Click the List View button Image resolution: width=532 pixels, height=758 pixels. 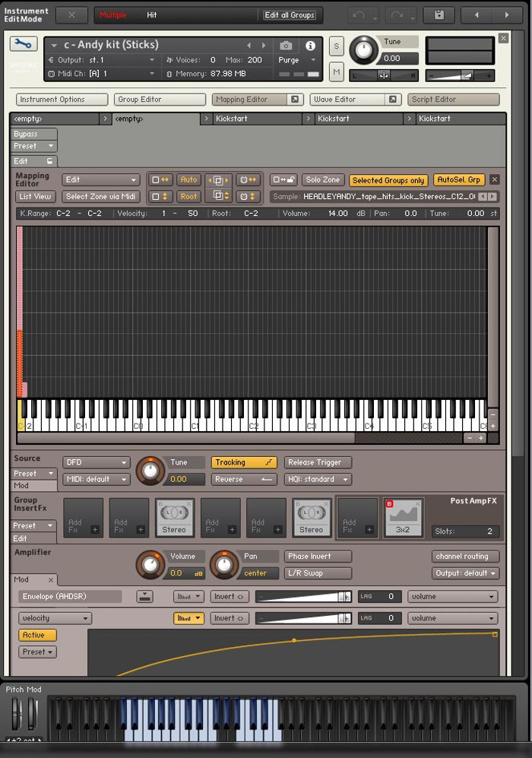(x=35, y=197)
